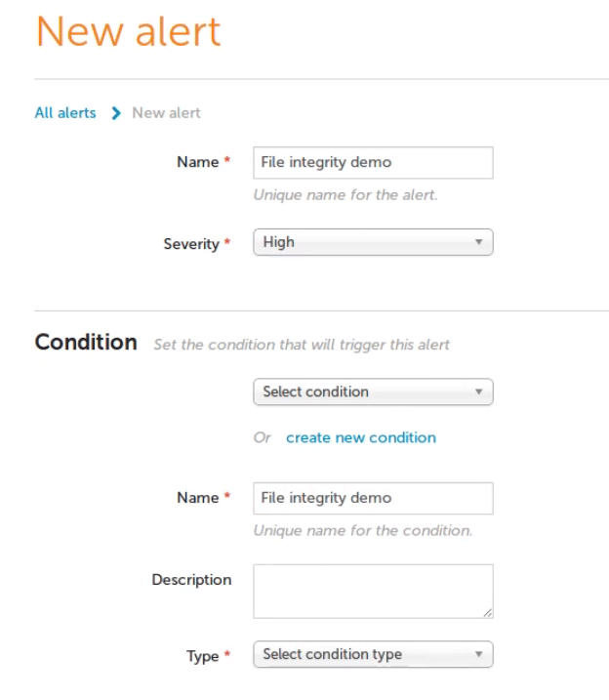Click the "All alerts" breadcrumb link
Screen dimensions: 609x700
65,113
